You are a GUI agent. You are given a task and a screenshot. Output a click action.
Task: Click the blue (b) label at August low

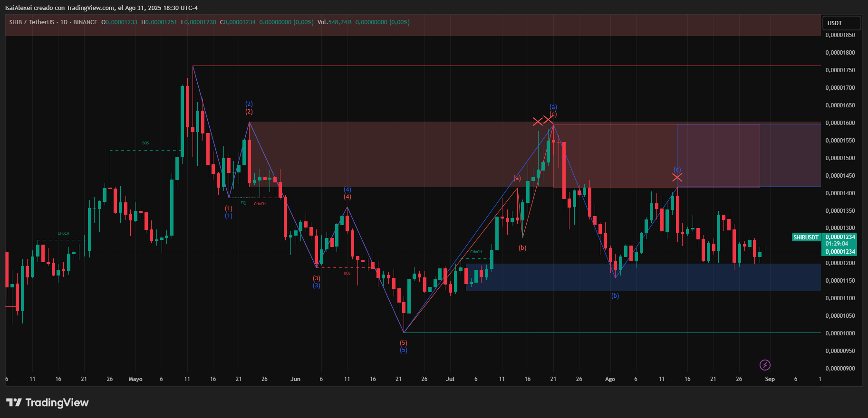(615, 296)
